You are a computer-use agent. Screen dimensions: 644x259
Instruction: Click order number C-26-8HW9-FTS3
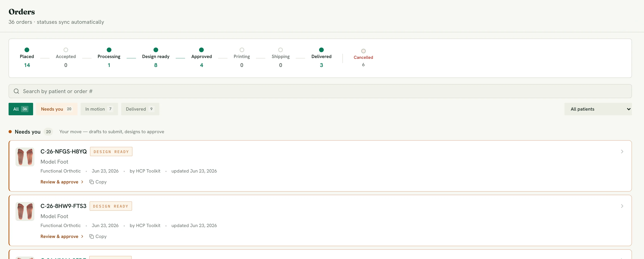coord(63,206)
